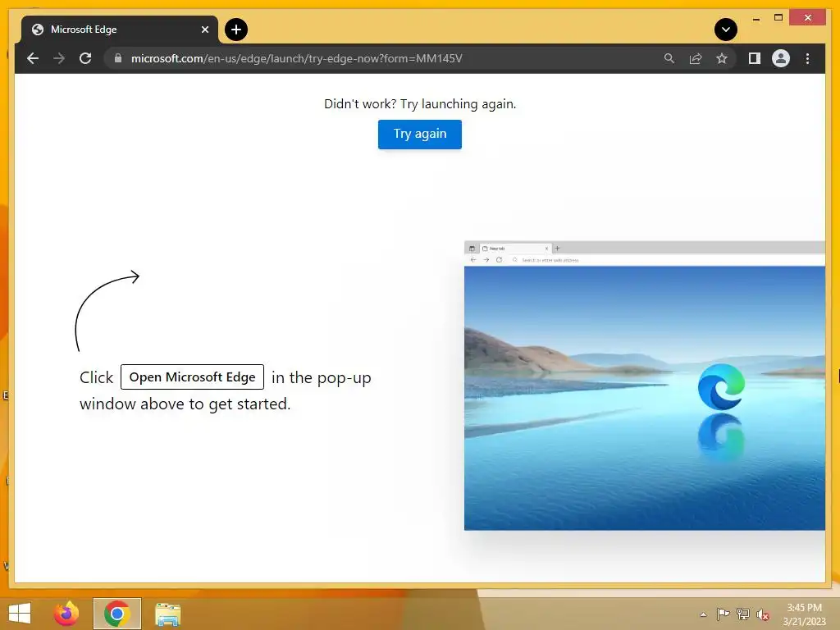Open the Chrome side panel
840x630 pixels.
pos(755,58)
